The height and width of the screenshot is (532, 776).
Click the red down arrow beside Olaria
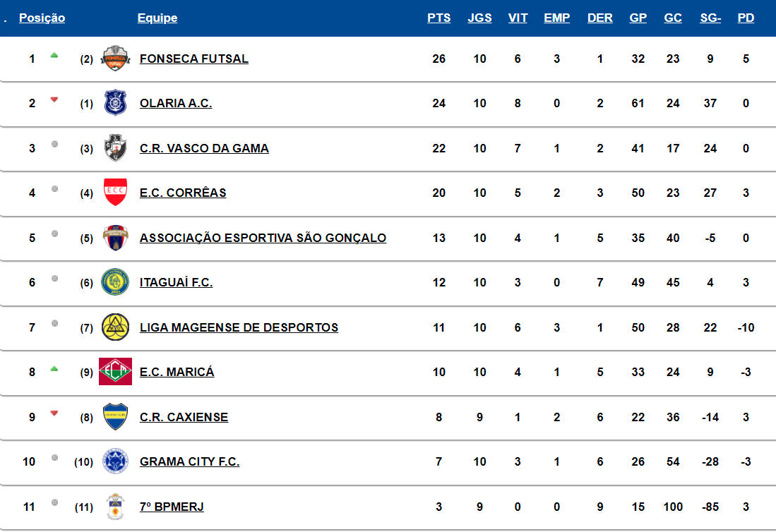pos(54,100)
